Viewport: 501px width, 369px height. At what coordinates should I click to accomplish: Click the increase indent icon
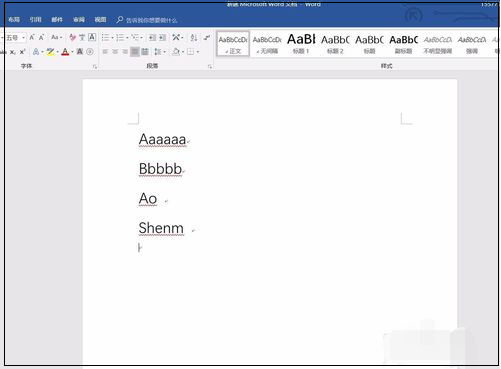coord(162,37)
